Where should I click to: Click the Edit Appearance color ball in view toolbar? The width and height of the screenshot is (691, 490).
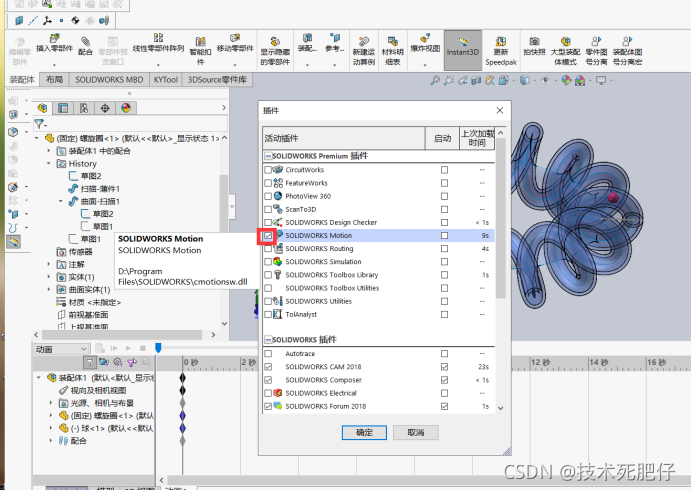click(x=566, y=80)
